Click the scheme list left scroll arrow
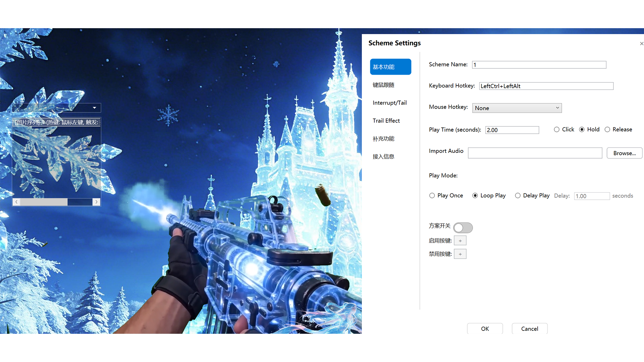This screenshot has height=362, width=644. pyautogui.click(x=16, y=202)
